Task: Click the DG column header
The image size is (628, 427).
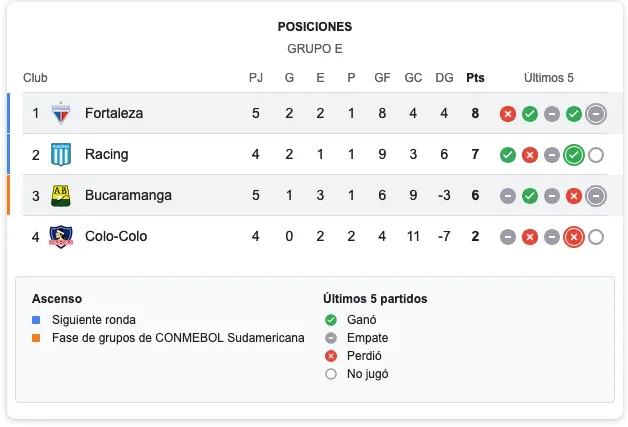Action: (445, 78)
